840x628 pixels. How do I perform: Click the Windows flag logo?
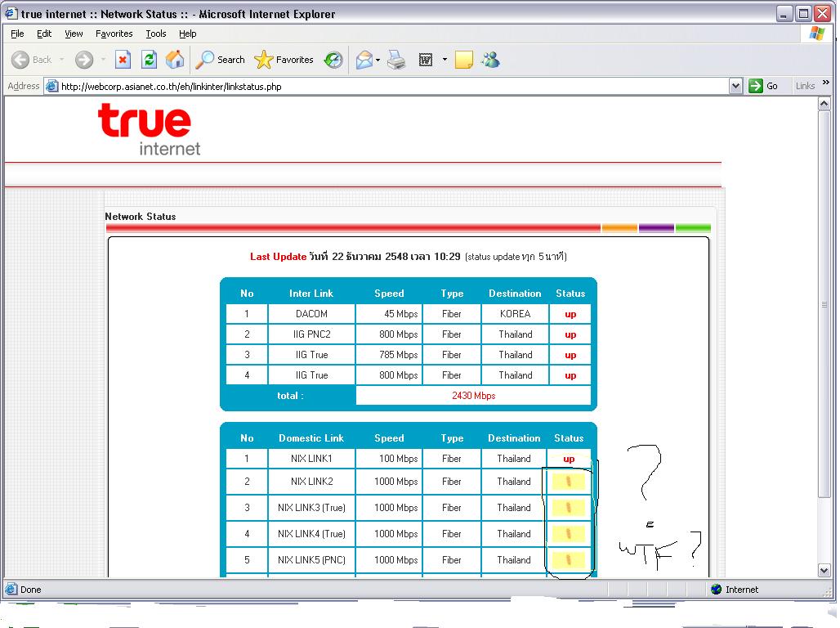point(817,34)
